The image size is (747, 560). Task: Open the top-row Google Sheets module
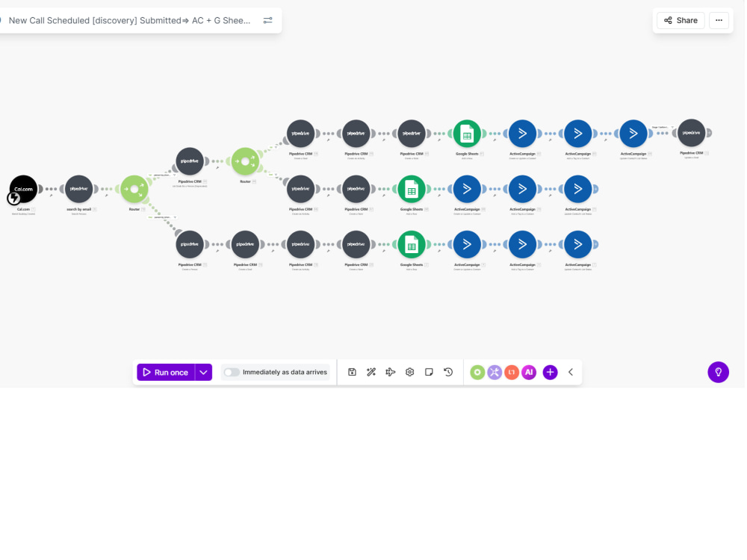(x=467, y=134)
